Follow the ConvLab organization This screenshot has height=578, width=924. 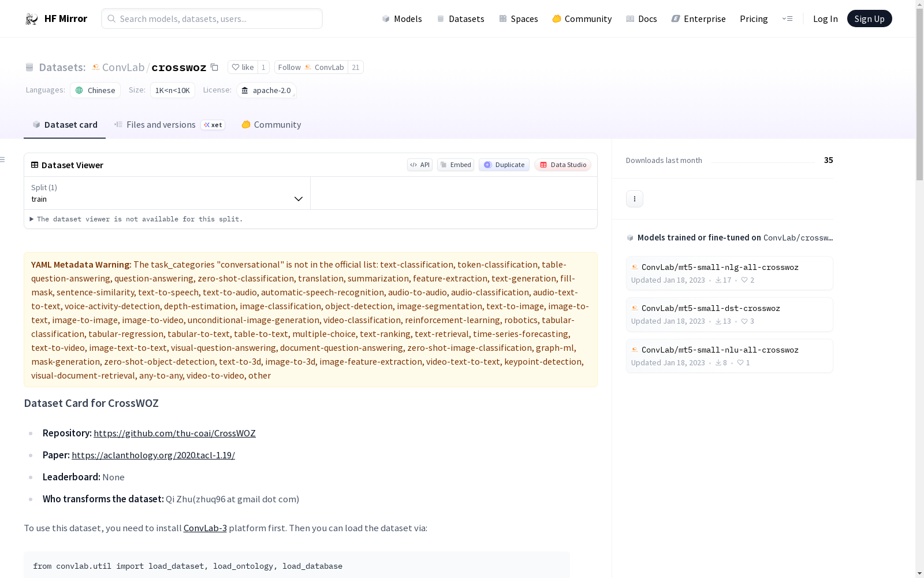click(311, 67)
